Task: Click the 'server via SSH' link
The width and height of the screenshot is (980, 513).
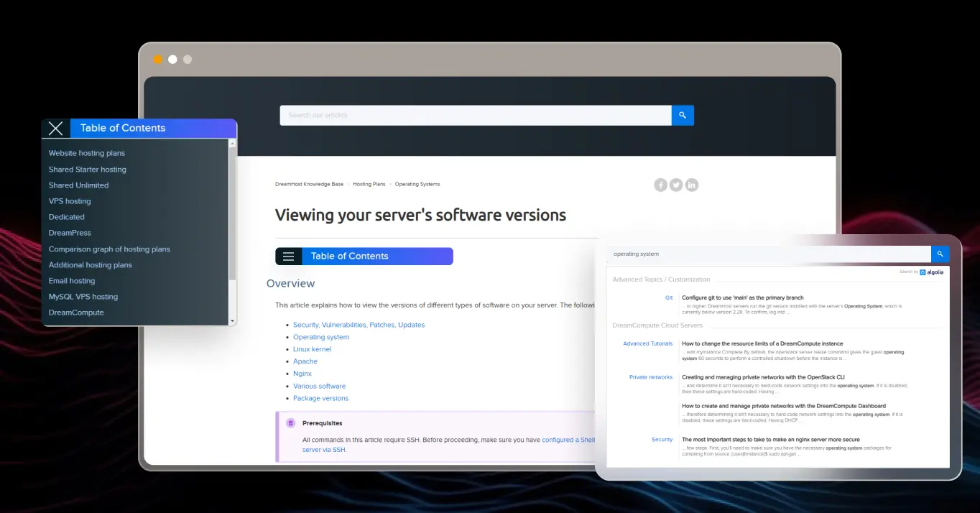Action: tap(324, 450)
